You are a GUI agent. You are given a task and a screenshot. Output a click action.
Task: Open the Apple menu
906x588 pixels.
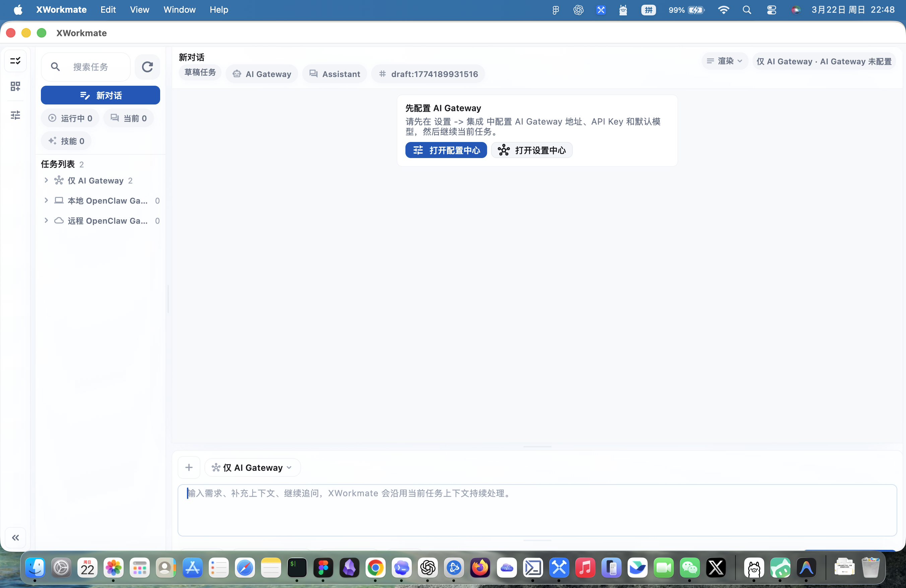[x=18, y=10]
